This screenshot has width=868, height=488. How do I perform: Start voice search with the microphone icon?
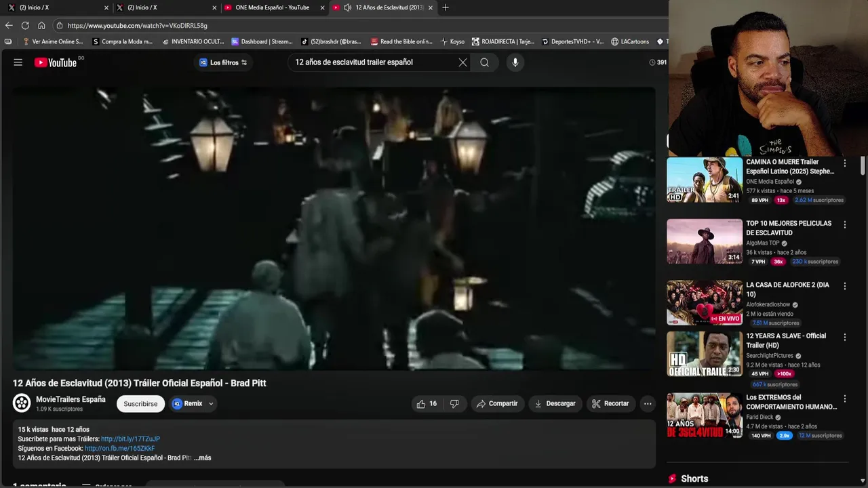(x=515, y=62)
